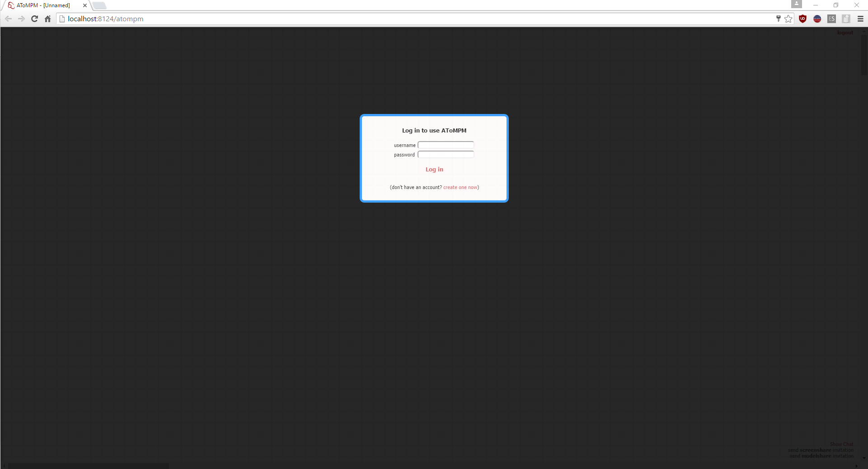The height and width of the screenshot is (469, 868).
Task: Close the AToMPM [Unnamed] tab
Action: click(84, 5)
